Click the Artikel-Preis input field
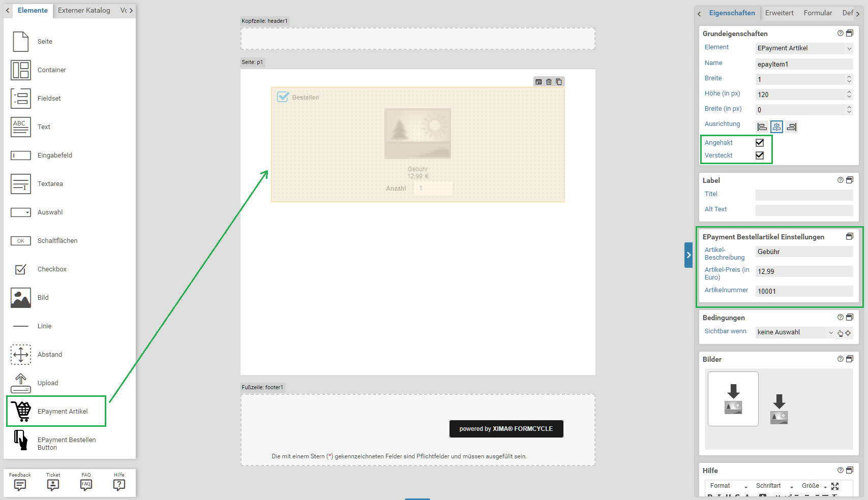The width and height of the screenshot is (868, 500). [x=803, y=271]
